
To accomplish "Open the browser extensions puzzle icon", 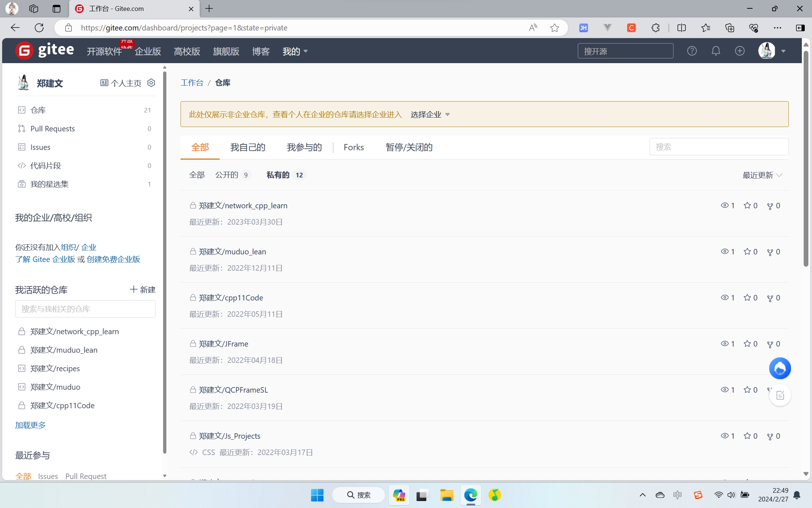I will (x=655, y=28).
